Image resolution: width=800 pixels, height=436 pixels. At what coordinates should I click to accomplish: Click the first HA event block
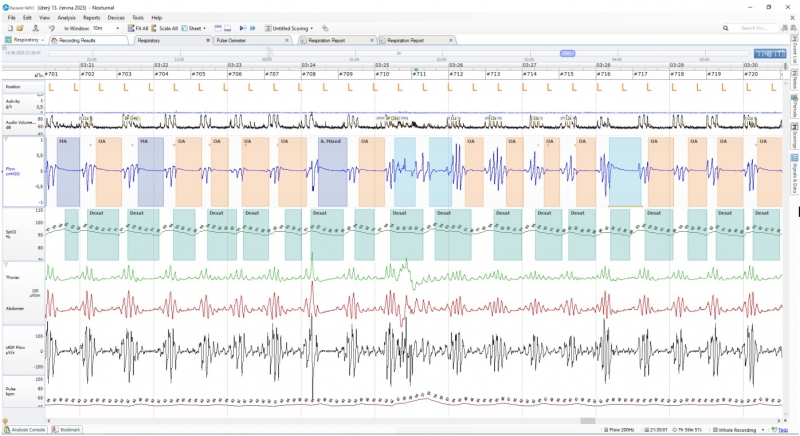(68, 172)
